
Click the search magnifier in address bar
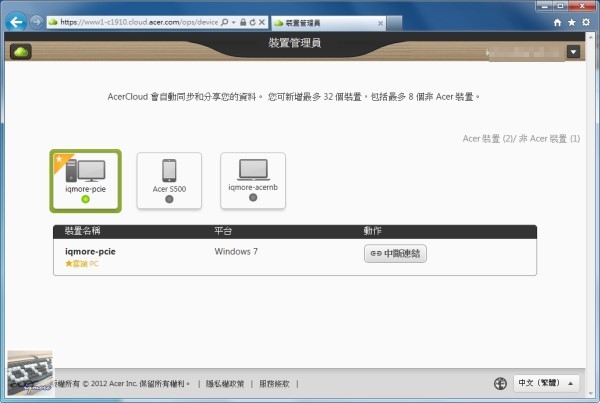(225, 22)
